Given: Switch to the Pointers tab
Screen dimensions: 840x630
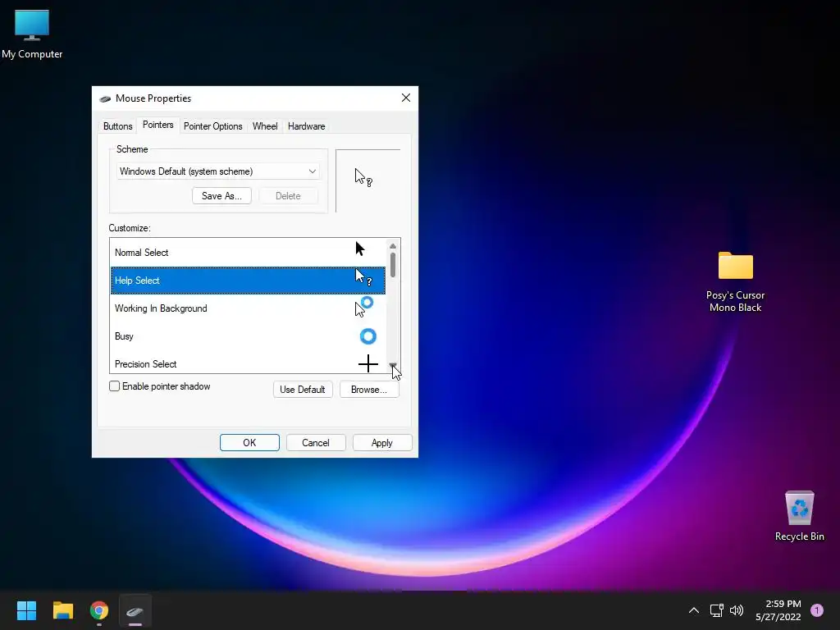Looking at the screenshot, I should click(x=157, y=125).
